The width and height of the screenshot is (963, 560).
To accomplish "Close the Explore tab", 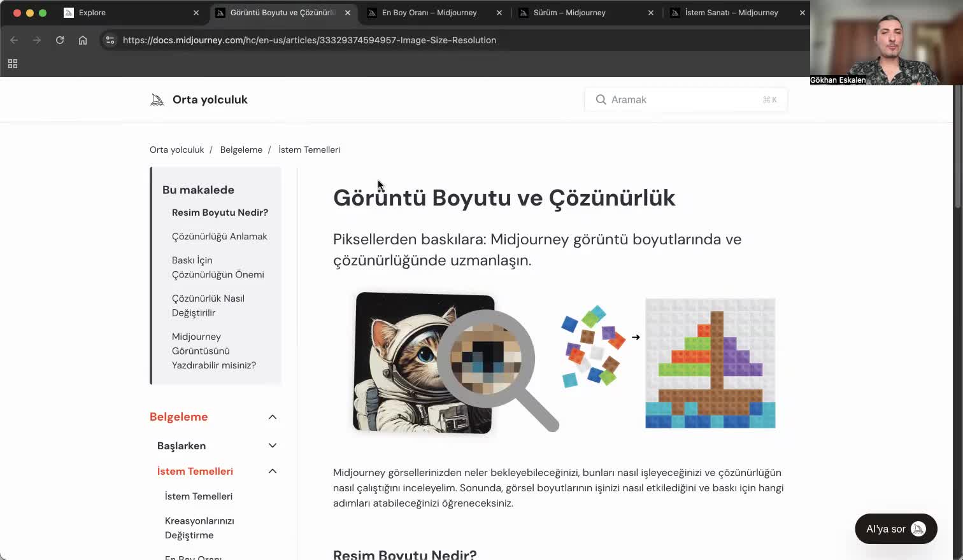I will [x=196, y=13].
